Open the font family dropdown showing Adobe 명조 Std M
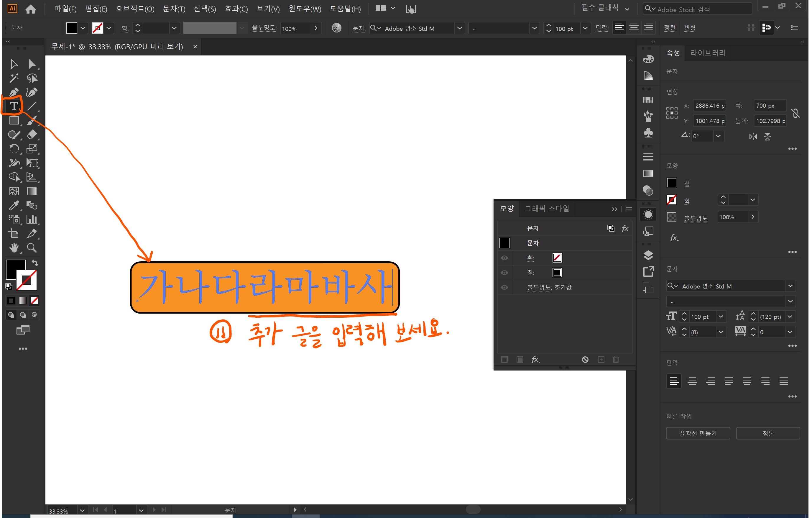This screenshot has width=812, height=518. [x=790, y=286]
